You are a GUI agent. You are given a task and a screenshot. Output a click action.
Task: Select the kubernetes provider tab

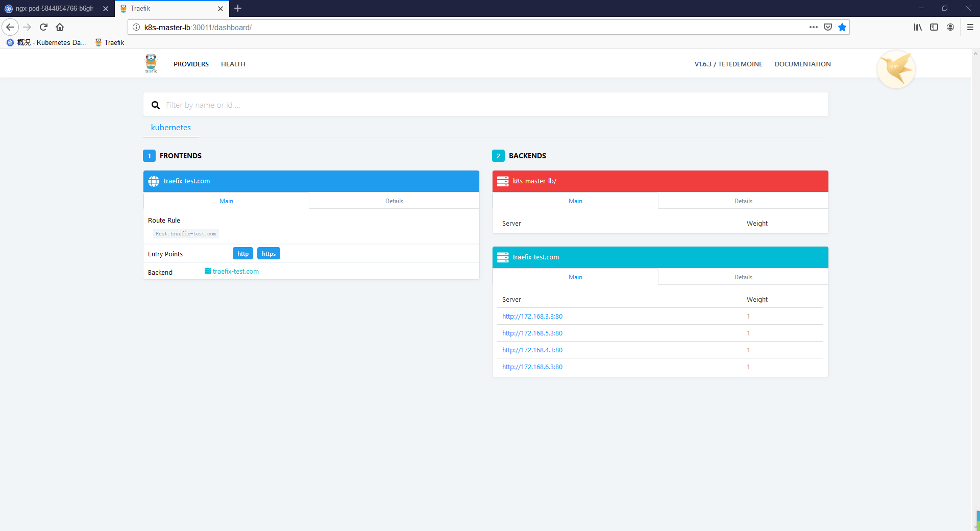[x=171, y=128]
